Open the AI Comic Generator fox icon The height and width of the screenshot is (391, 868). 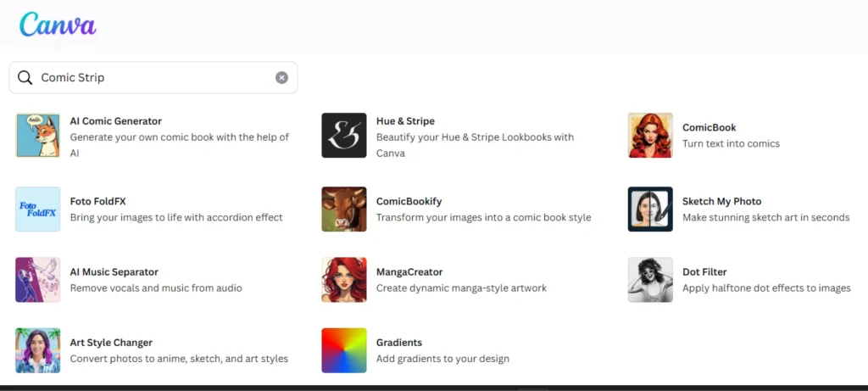click(38, 136)
